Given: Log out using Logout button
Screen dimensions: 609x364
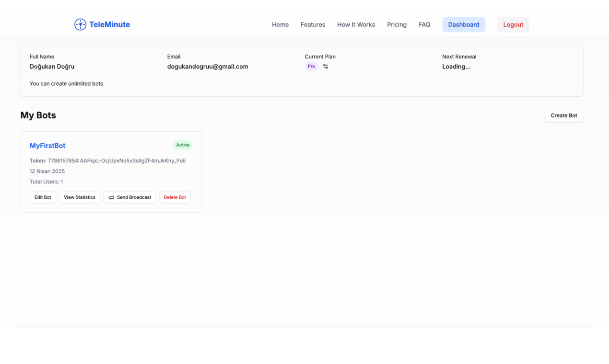Looking at the screenshot, I should pyautogui.click(x=513, y=24).
